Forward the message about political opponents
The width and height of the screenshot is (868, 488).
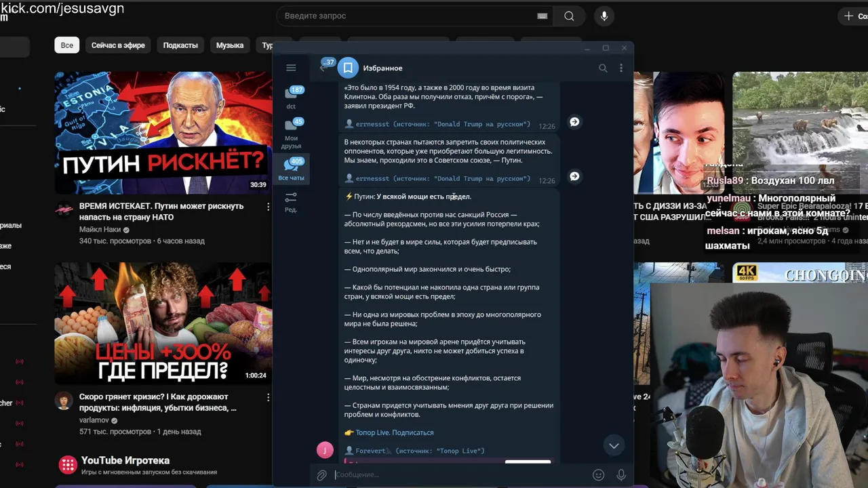click(x=574, y=176)
